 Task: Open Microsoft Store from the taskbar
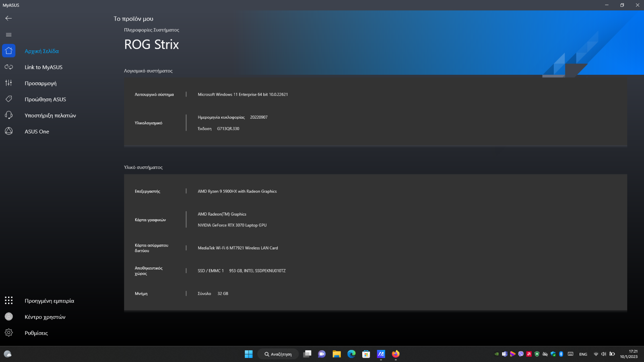(366, 354)
